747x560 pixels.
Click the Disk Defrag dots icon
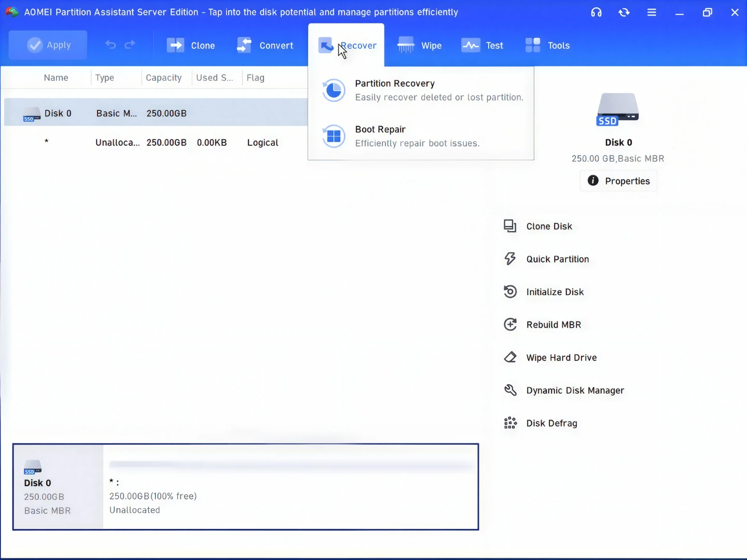point(510,423)
